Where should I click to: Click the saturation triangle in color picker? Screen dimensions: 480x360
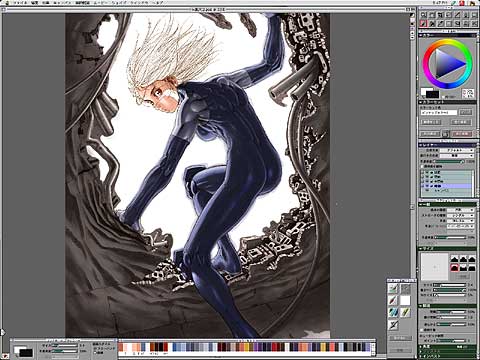pos(447,63)
